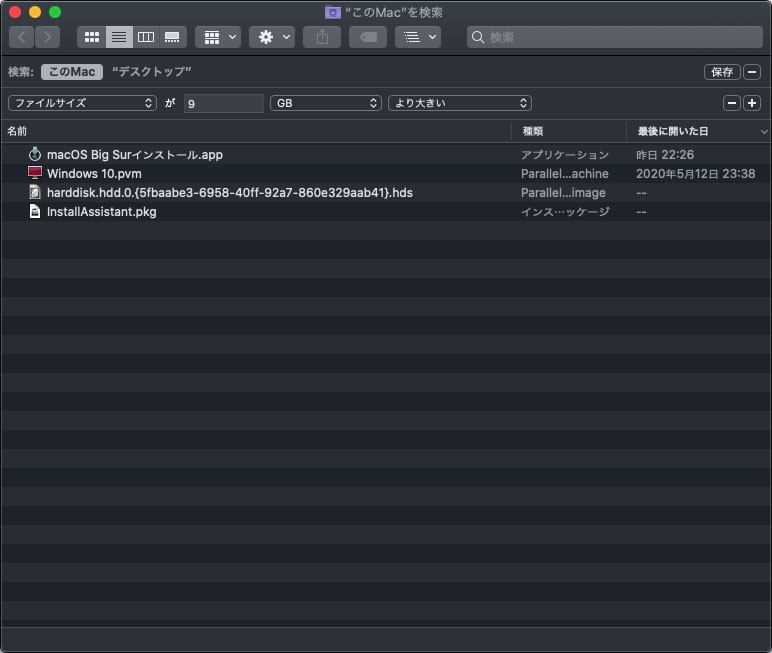Remove the file size criterion row
772x653 pixels.
click(x=732, y=103)
